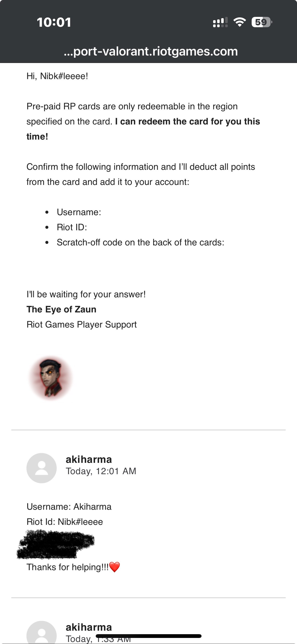The width and height of the screenshot is (297, 644).
Task: Tap the Wi-Fi status icon
Action: coord(240,22)
